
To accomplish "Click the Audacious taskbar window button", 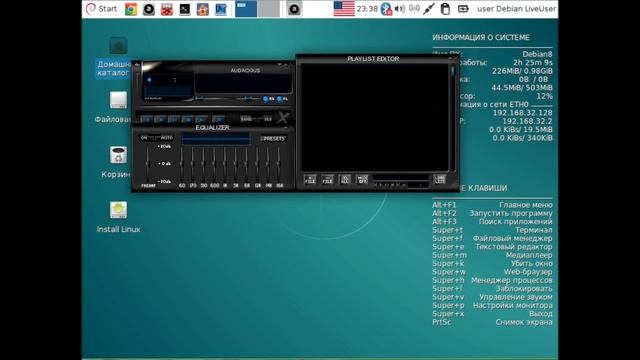I will [x=294, y=9].
